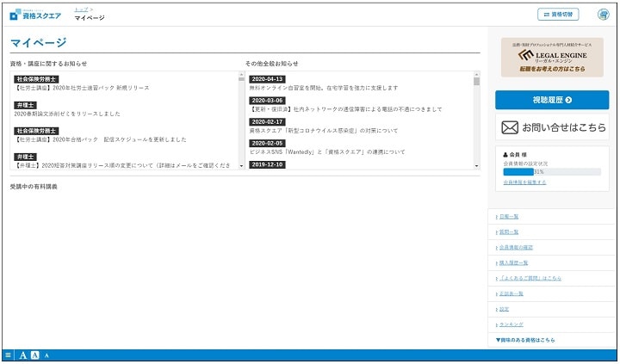Click the envelope icon in お問い合せはこちら
The image size is (620, 364).
pos(509,127)
